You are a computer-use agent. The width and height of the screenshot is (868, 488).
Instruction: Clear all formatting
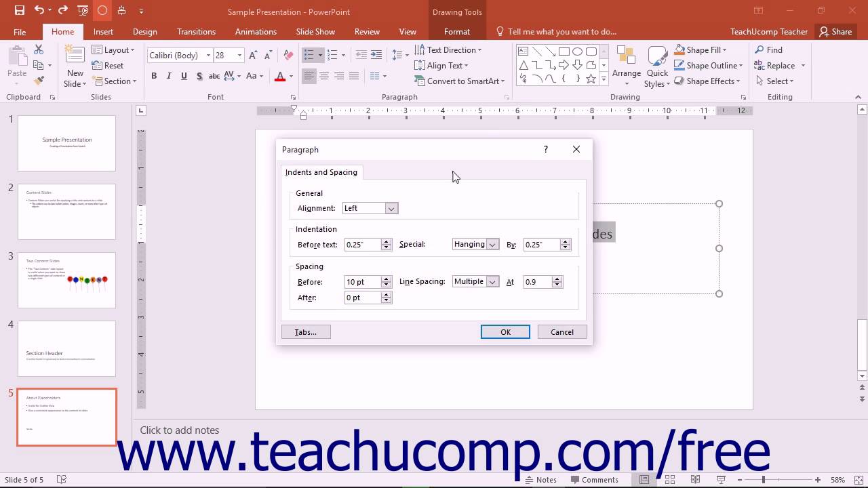tap(288, 56)
